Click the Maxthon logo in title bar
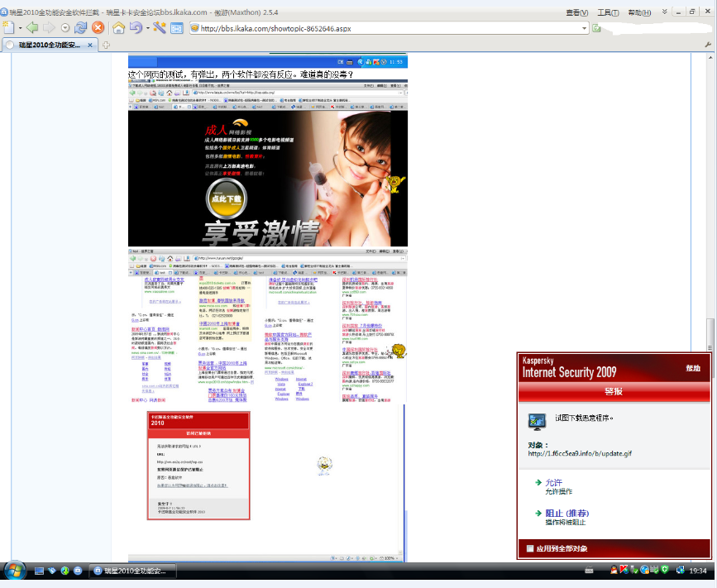 (x=4, y=12)
